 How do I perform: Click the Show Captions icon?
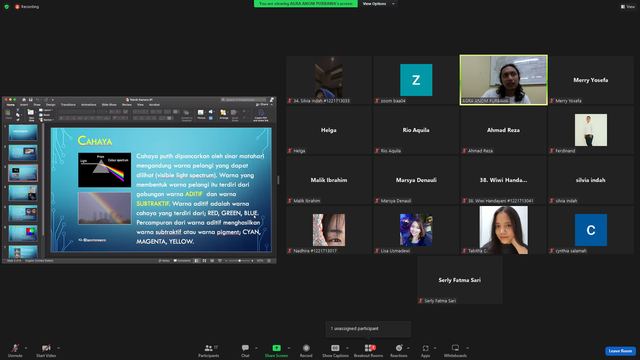click(x=335, y=348)
